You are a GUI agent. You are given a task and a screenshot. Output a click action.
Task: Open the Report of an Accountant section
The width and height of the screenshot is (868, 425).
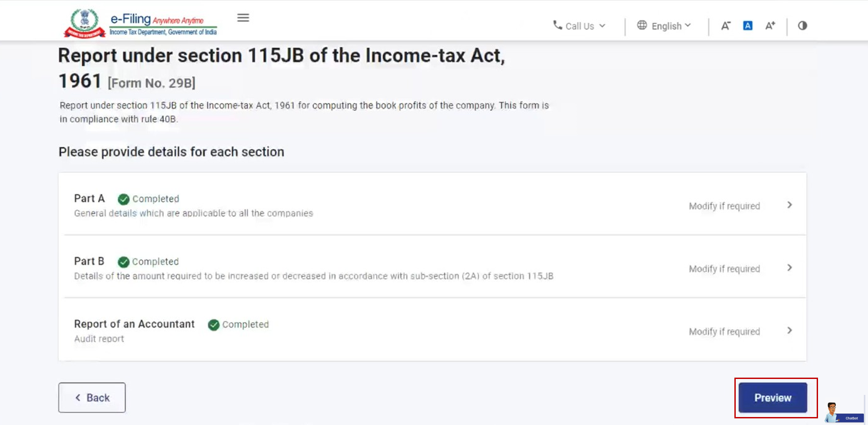(x=134, y=324)
